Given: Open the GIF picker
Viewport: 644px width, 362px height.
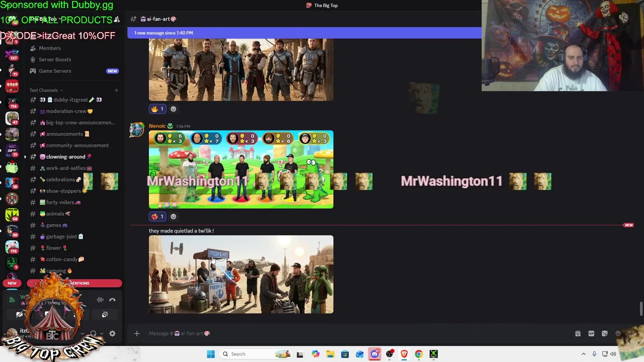Looking at the screenshot, I should (591, 334).
